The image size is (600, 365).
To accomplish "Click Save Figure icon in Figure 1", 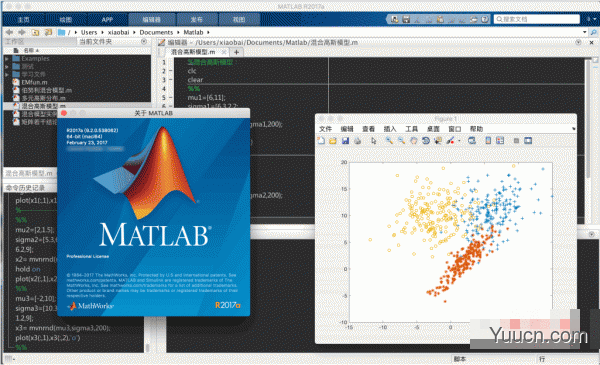I will (345, 141).
